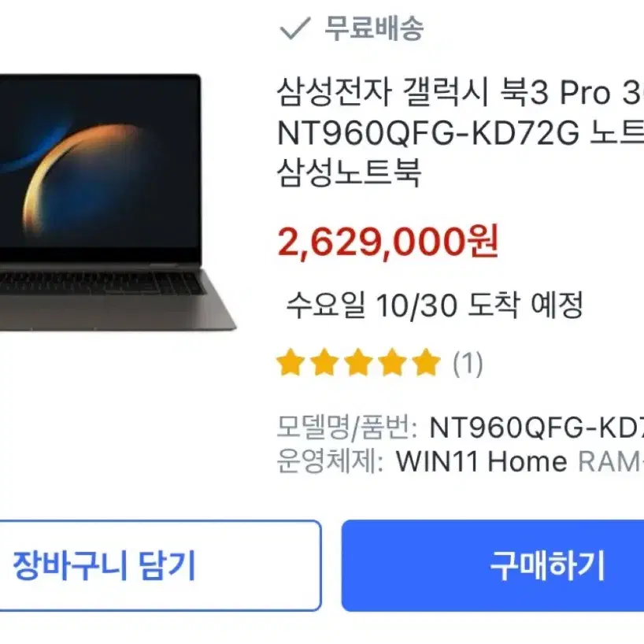Click the third rating star
This screenshot has width=644, height=644.
tap(358, 362)
